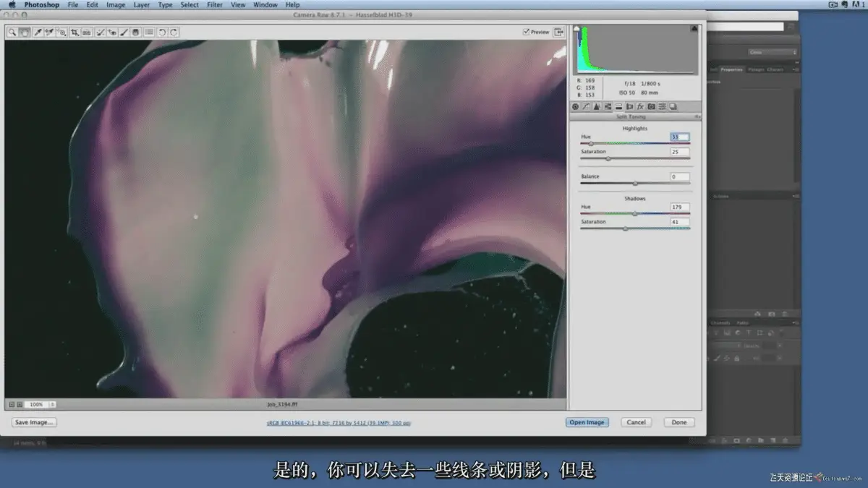868x488 pixels.
Task: Adjust the Shadows Hue slider
Action: coord(635,213)
